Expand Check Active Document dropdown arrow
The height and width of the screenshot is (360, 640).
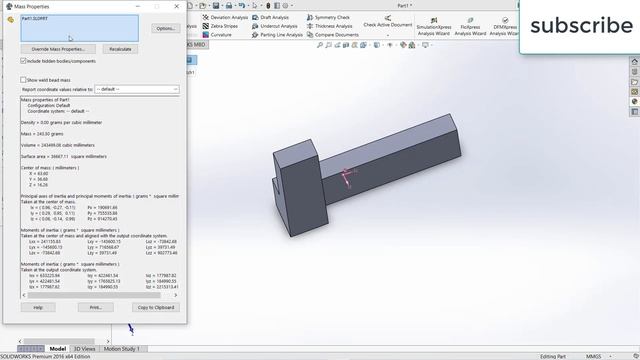pyautogui.click(x=388, y=35)
